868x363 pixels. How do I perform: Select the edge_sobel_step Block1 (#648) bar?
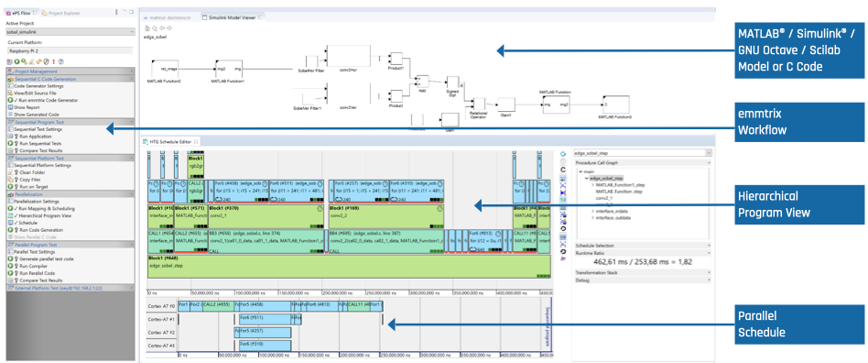(349, 266)
